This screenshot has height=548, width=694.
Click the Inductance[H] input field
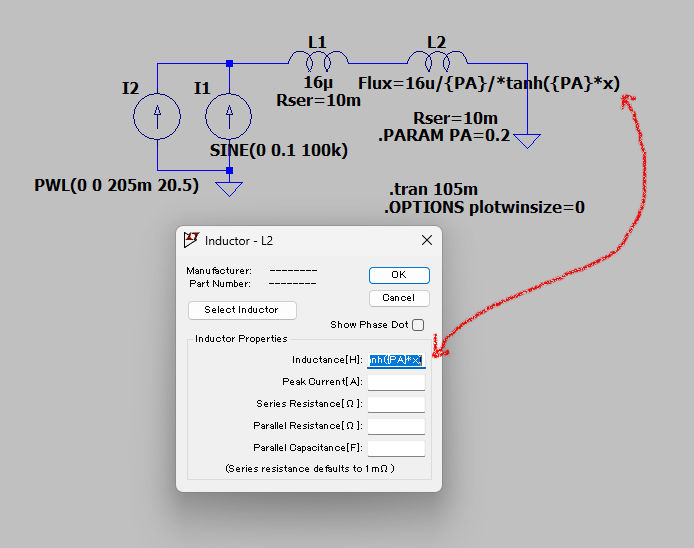(396, 360)
